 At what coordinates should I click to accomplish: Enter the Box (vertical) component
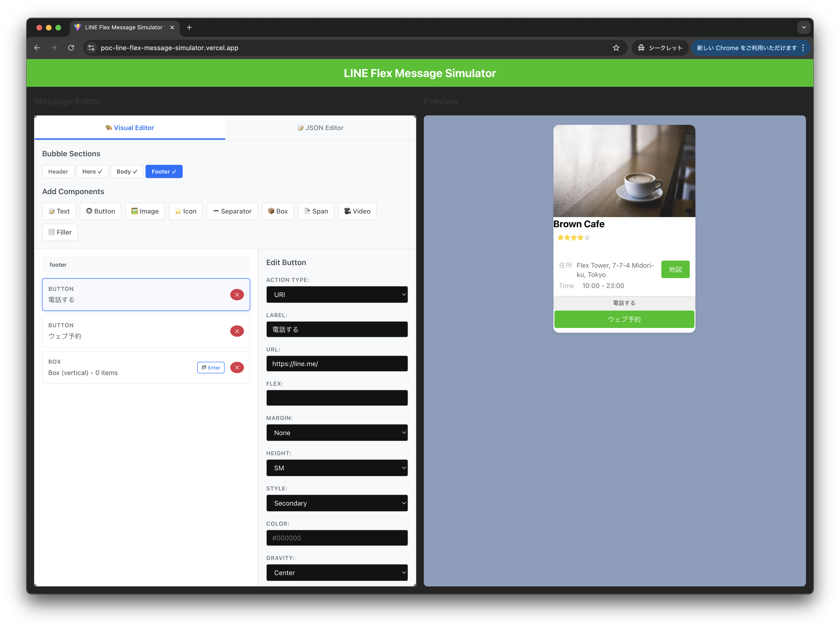[x=210, y=367]
